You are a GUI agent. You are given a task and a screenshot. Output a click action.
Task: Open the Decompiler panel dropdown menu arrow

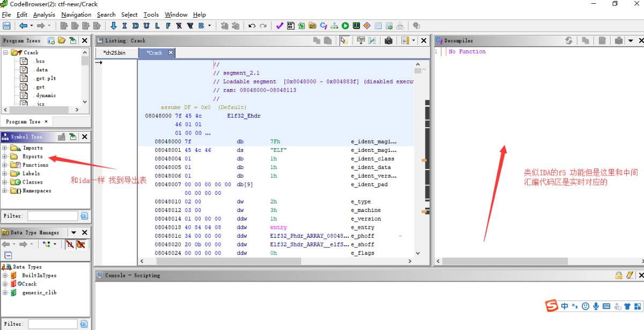point(631,40)
